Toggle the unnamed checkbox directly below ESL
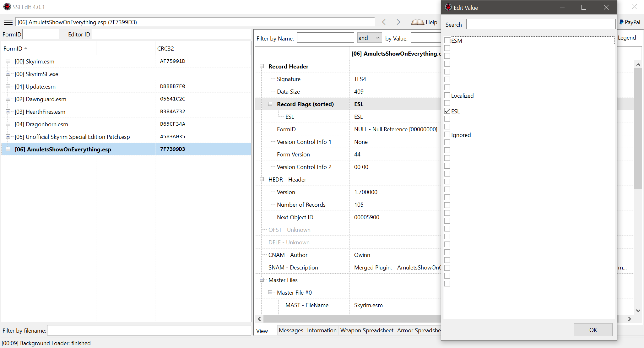The width and height of the screenshot is (644, 348). [447, 119]
